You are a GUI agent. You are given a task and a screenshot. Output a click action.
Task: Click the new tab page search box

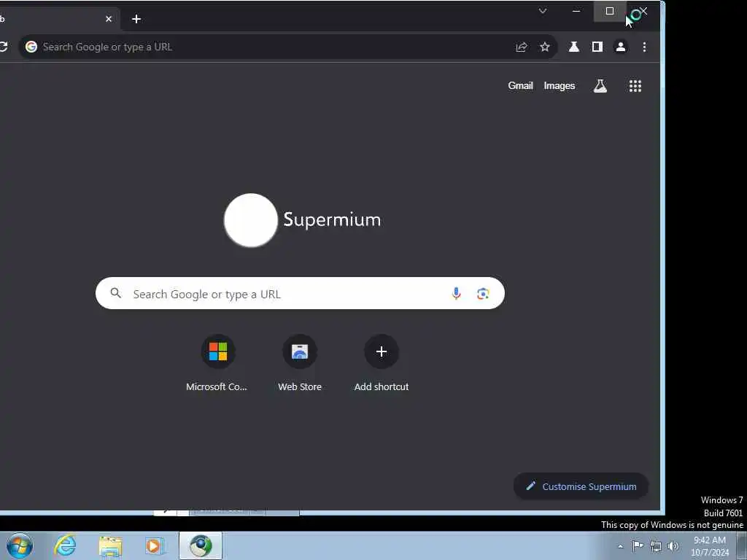[300, 293]
